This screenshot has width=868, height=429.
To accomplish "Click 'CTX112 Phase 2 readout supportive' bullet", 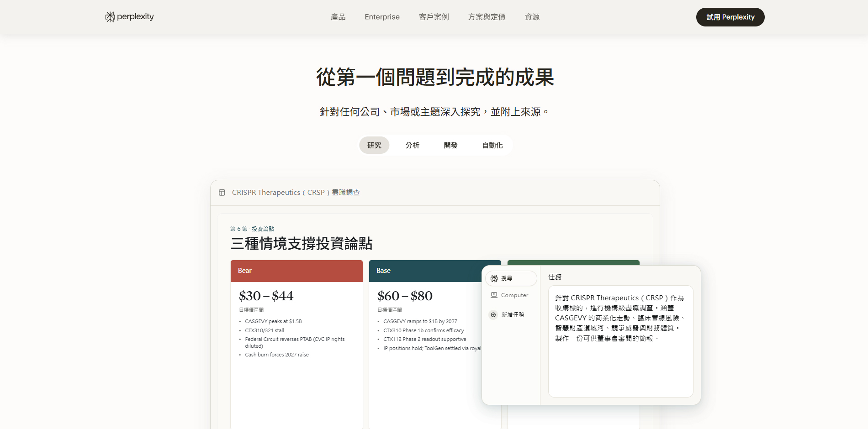I will 425,339.
